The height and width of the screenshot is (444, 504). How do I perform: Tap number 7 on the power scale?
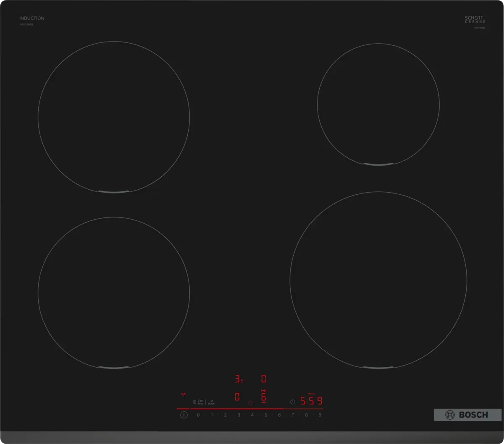pos(293,415)
